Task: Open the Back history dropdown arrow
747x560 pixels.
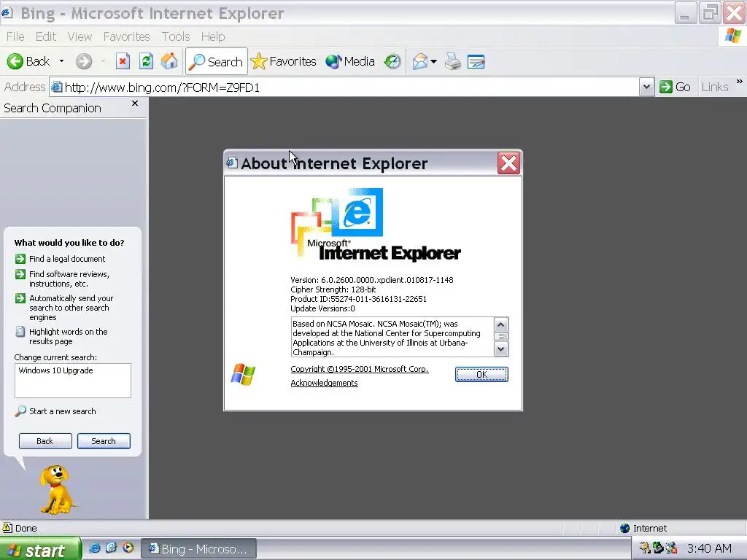Action: (x=61, y=61)
